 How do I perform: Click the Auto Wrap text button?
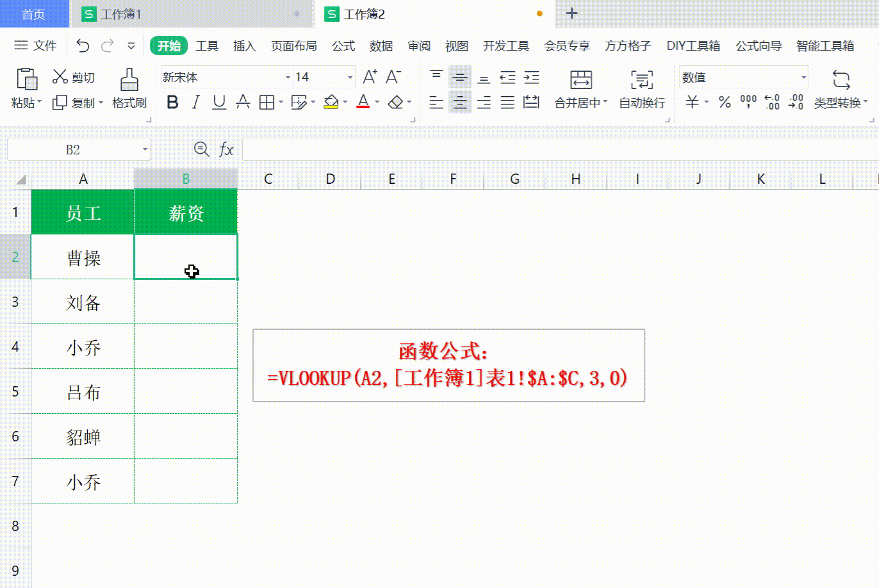tap(642, 90)
